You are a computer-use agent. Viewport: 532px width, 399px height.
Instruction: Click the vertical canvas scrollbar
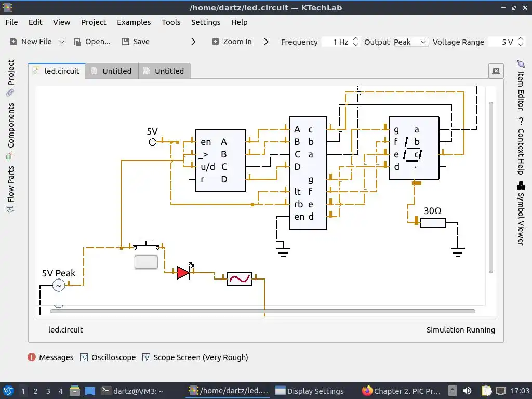coord(491,187)
